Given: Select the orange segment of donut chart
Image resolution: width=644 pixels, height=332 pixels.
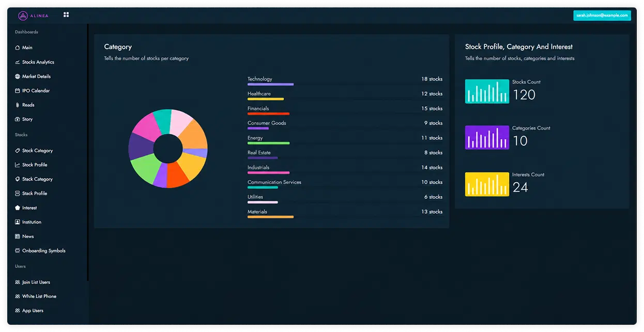Looking at the screenshot, I should coord(193,136).
